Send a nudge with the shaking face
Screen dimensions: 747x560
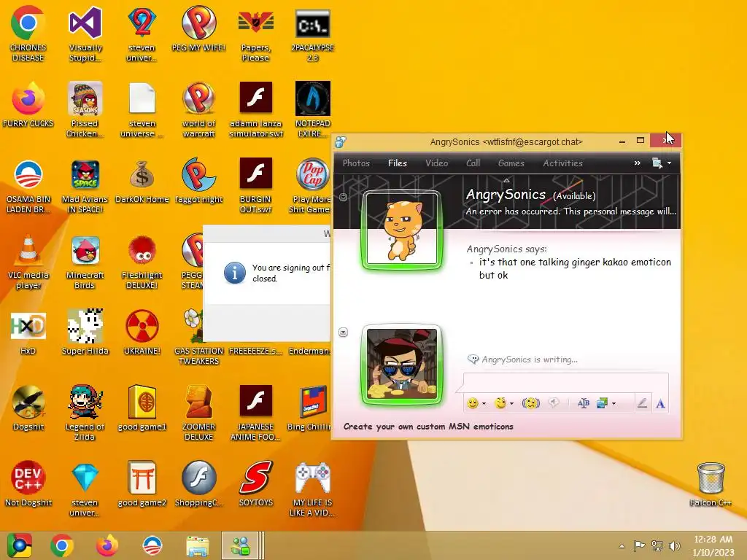(x=531, y=403)
